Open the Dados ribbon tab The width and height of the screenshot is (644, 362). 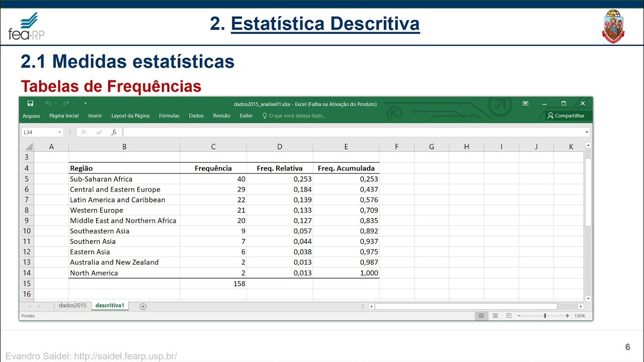[196, 116]
